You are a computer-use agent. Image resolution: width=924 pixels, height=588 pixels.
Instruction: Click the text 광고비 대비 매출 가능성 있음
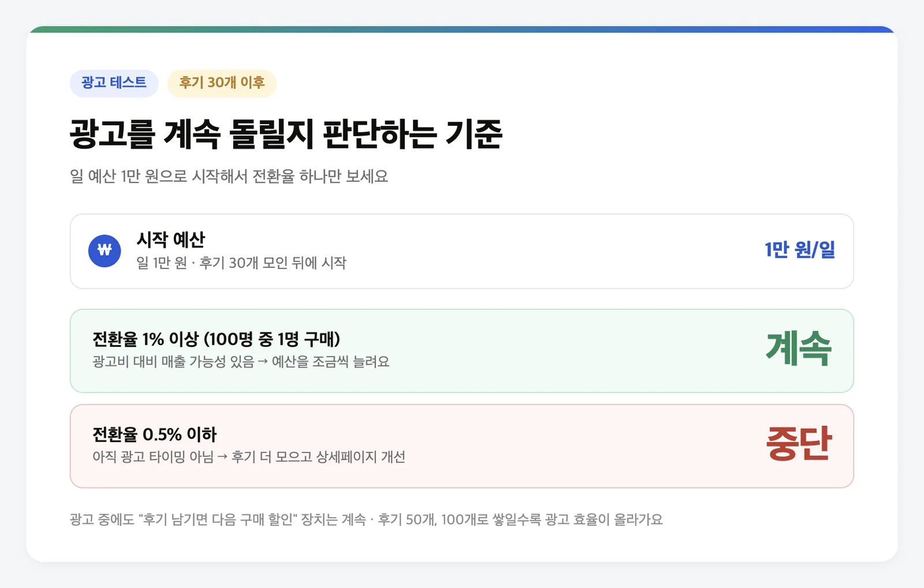[173, 362]
